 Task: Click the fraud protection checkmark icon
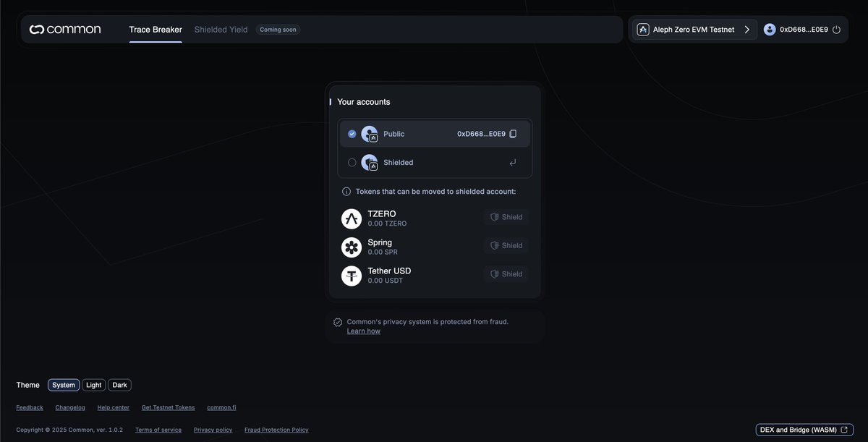click(x=338, y=322)
